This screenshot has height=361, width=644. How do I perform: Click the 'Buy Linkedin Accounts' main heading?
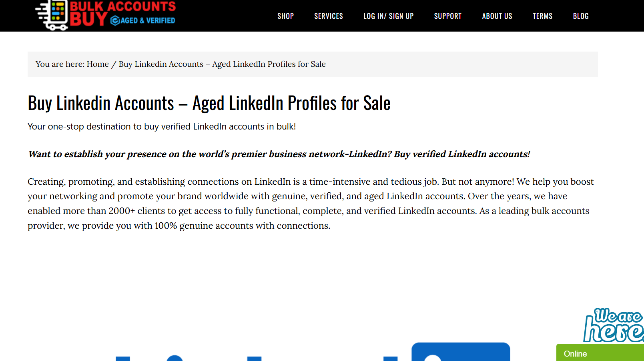pos(209,103)
